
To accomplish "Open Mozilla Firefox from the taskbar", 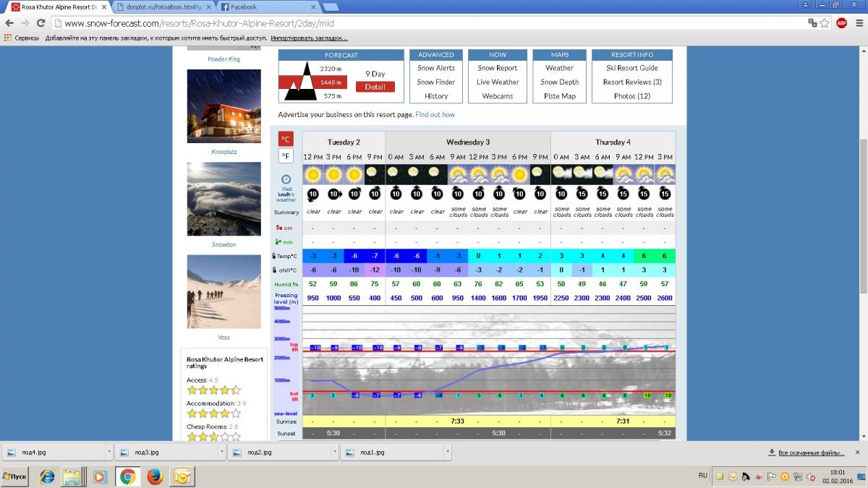I will point(154,476).
